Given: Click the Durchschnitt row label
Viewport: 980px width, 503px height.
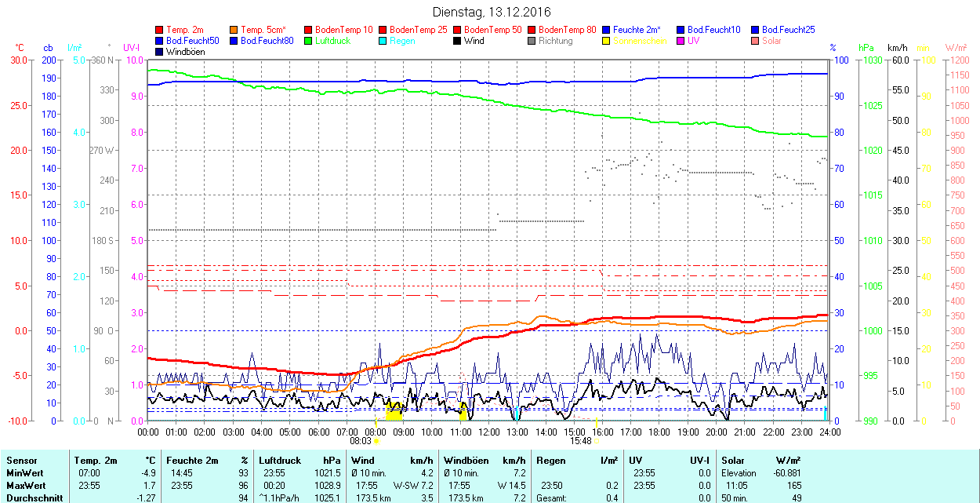Looking at the screenshot, I should 31,498.
